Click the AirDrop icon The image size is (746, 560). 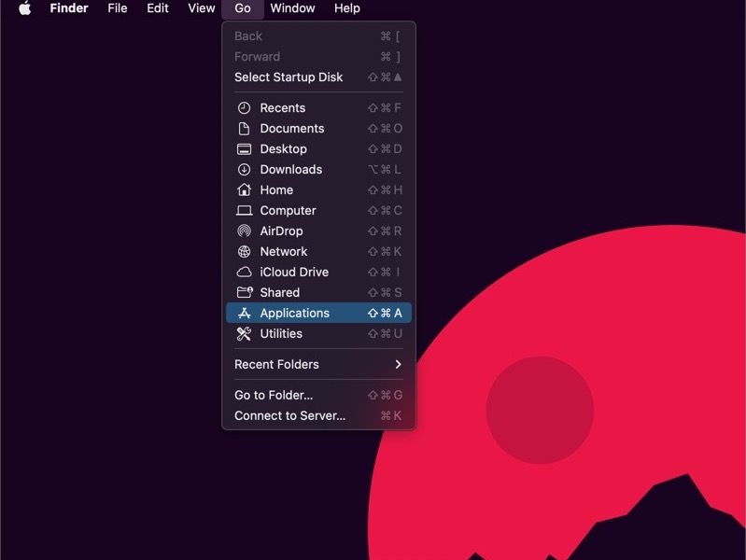[x=244, y=231]
